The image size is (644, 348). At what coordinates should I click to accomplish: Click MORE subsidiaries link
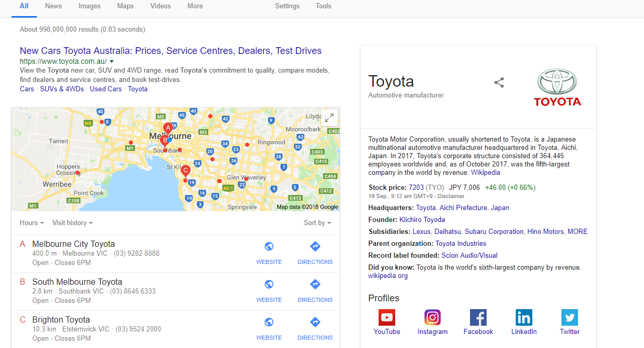(x=578, y=231)
